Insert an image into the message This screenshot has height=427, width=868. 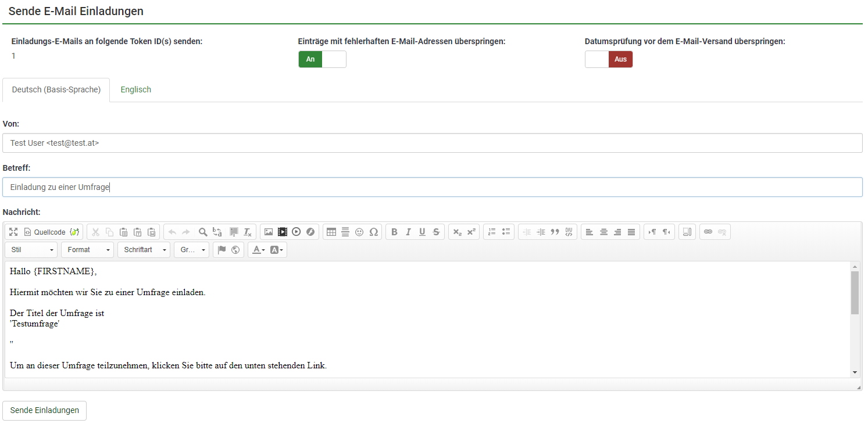click(268, 232)
